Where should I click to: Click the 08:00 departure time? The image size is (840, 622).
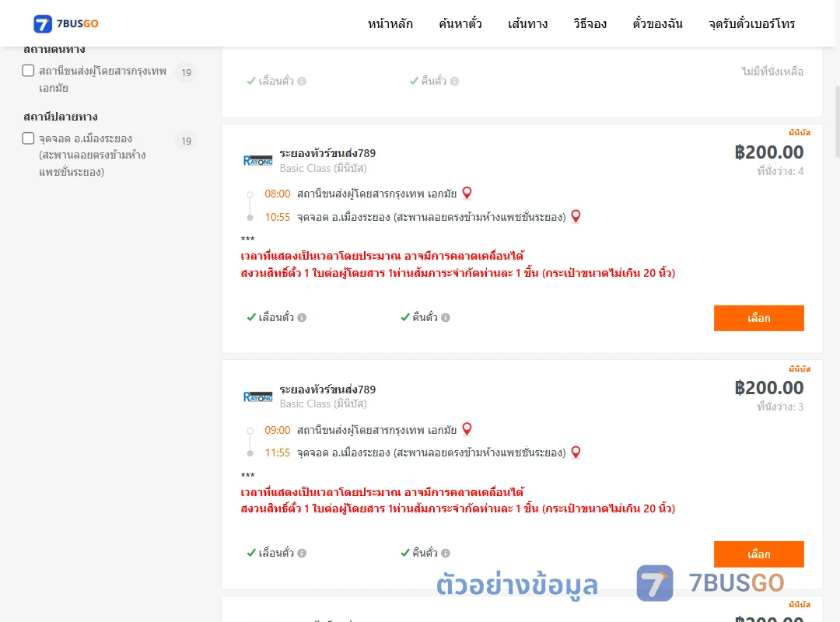tap(278, 194)
